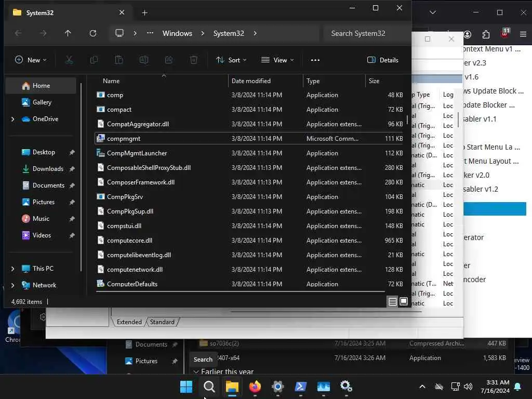Viewport: 532px width, 399px height.
Task: Select the compmgmt console file
Action: (x=249, y=138)
